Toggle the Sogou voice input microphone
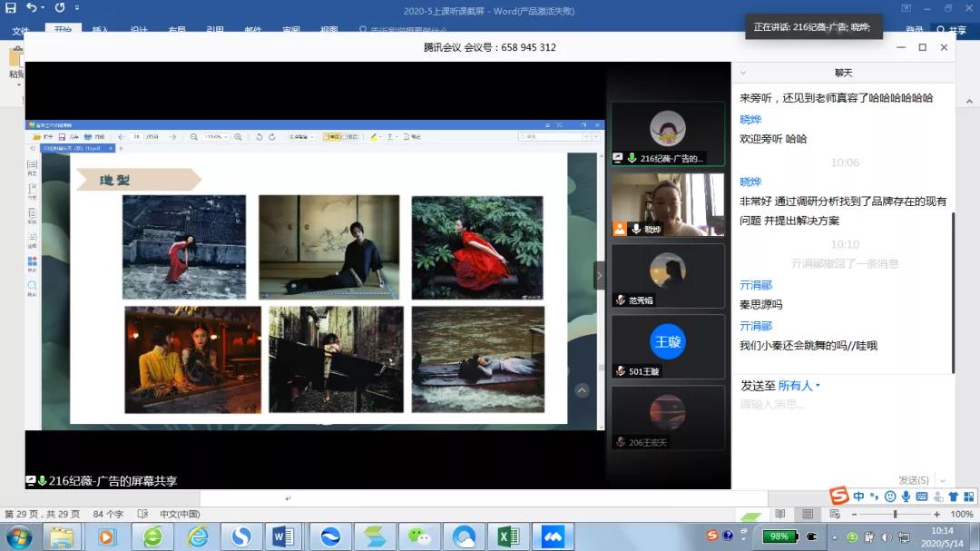This screenshot has width=980, height=551. point(906,497)
